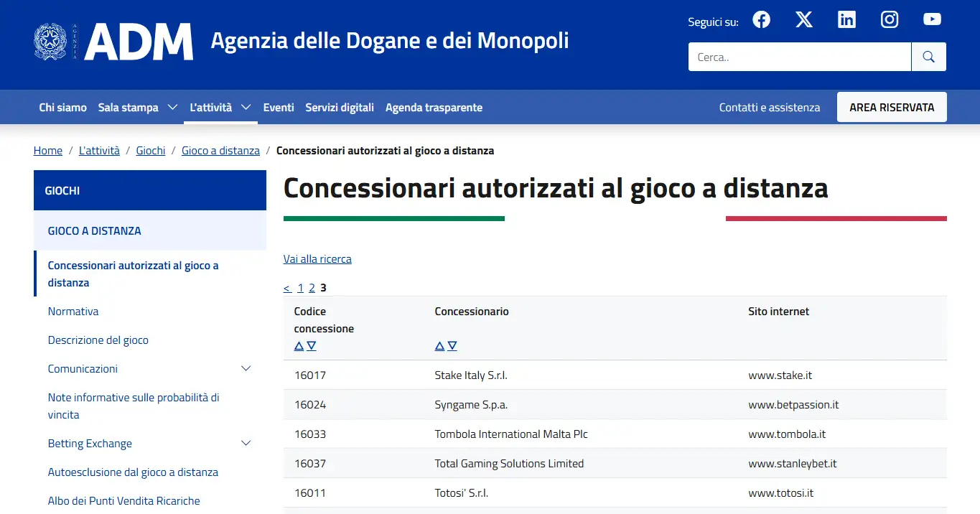Open Agenda trasparente menu item
The width and height of the screenshot is (980, 514).
434,108
